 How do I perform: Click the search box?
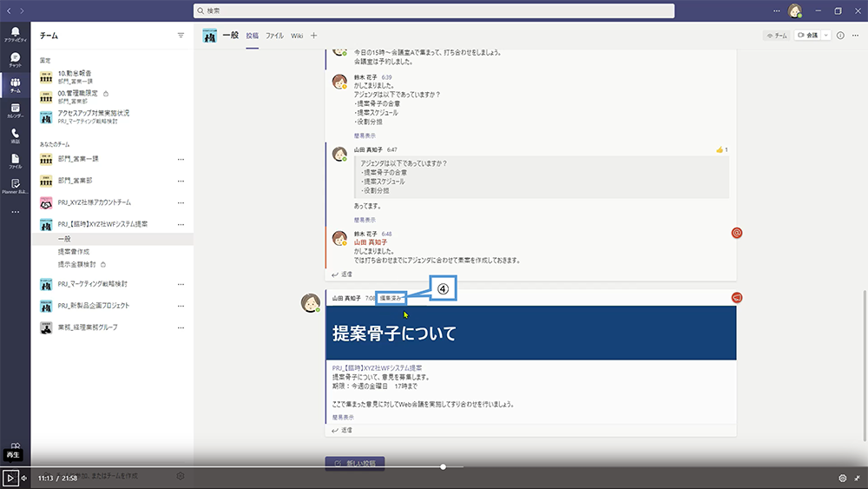434,10
